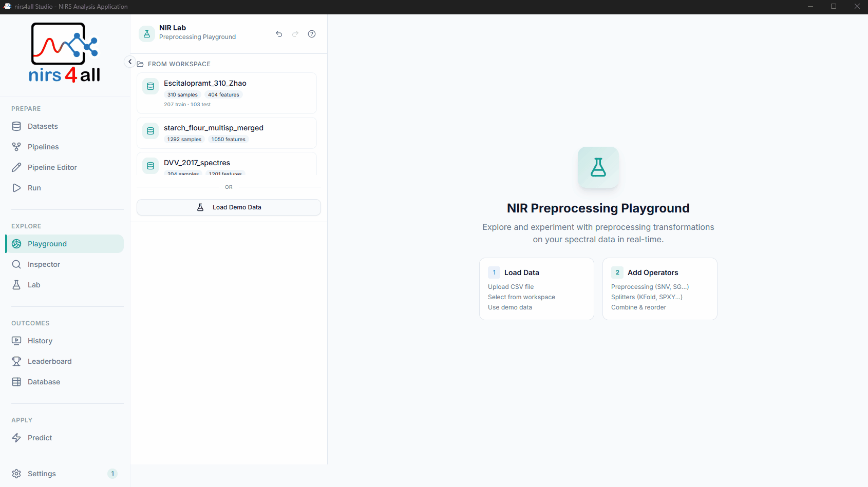The width and height of the screenshot is (868, 487).
Task: Maximize the nirs4all Studio window
Action: tap(834, 6)
